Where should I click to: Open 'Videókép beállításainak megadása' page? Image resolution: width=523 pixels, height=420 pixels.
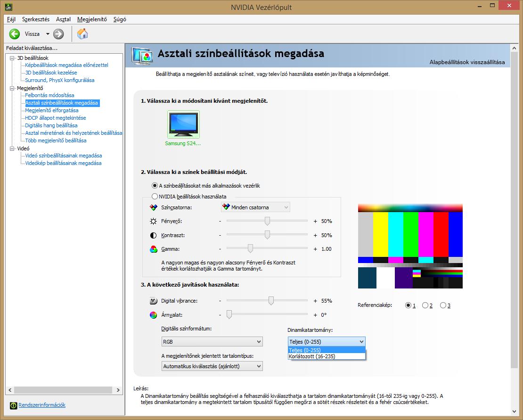64,163
